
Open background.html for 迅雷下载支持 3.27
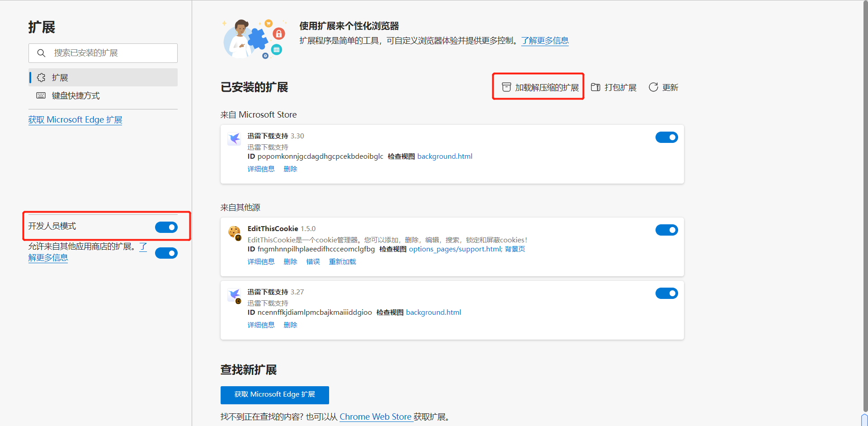coord(434,312)
